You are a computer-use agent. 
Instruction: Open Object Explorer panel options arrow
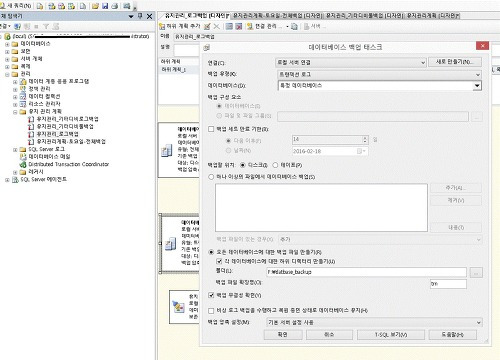tap(131, 16)
